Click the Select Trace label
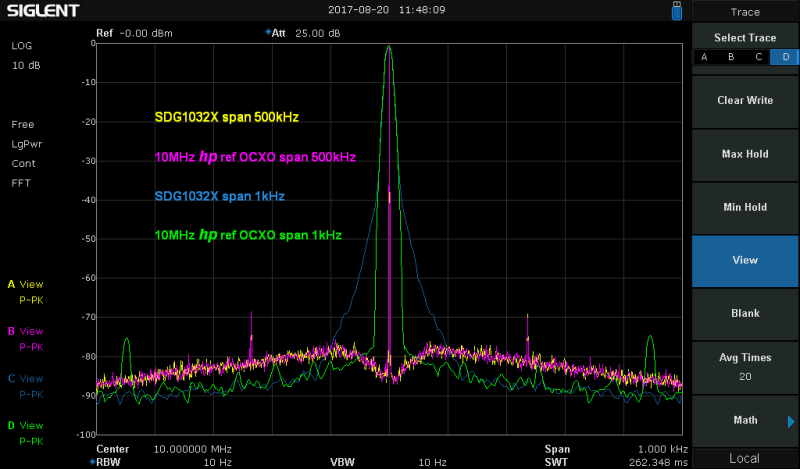800x469 pixels. [x=745, y=38]
